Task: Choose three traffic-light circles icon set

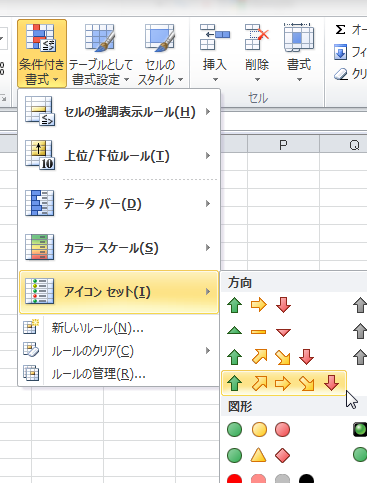Action: (259, 429)
